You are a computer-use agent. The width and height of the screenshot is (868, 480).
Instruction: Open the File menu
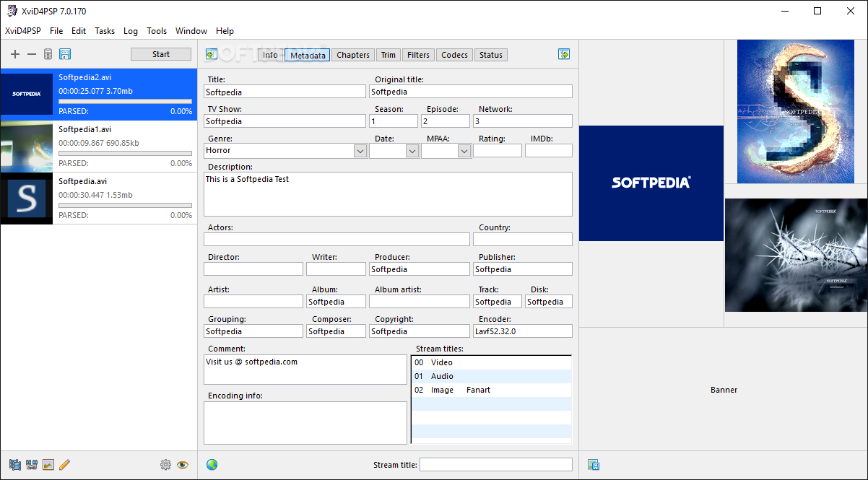(56, 31)
